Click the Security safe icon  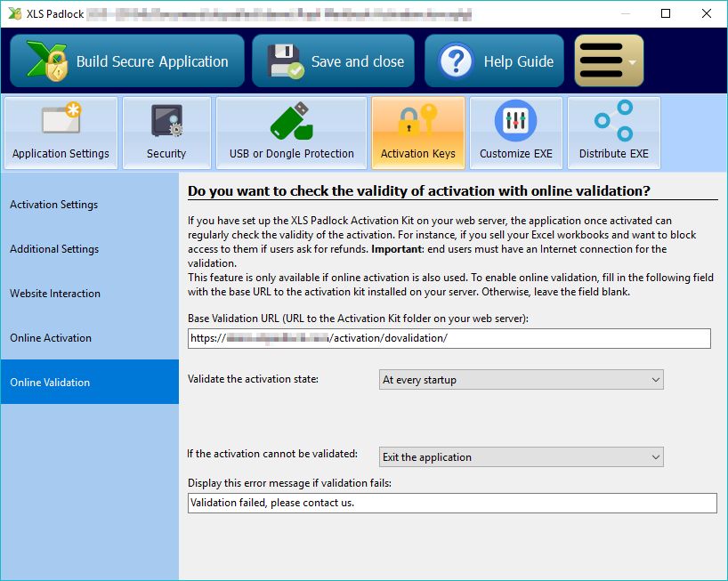point(166,120)
